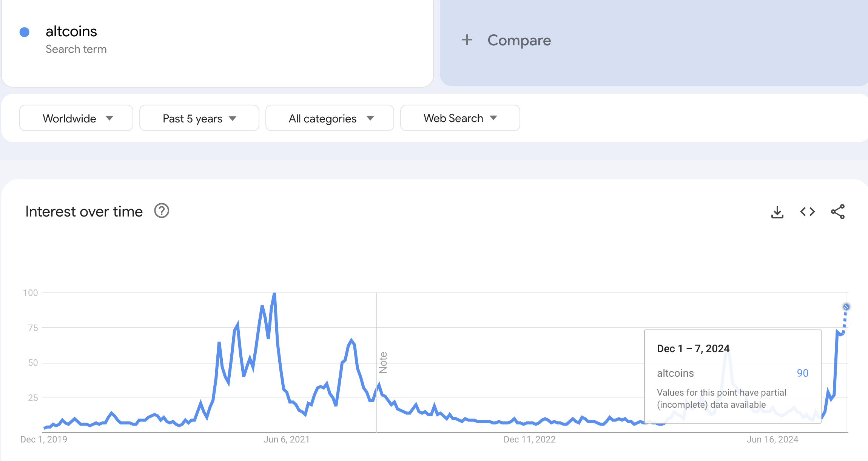
Task: Click the Interest over time heading
Action: [x=84, y=212]
